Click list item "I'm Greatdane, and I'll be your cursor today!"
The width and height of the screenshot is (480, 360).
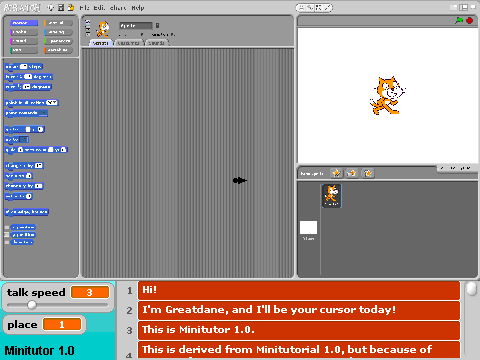[x=299, y=310]
